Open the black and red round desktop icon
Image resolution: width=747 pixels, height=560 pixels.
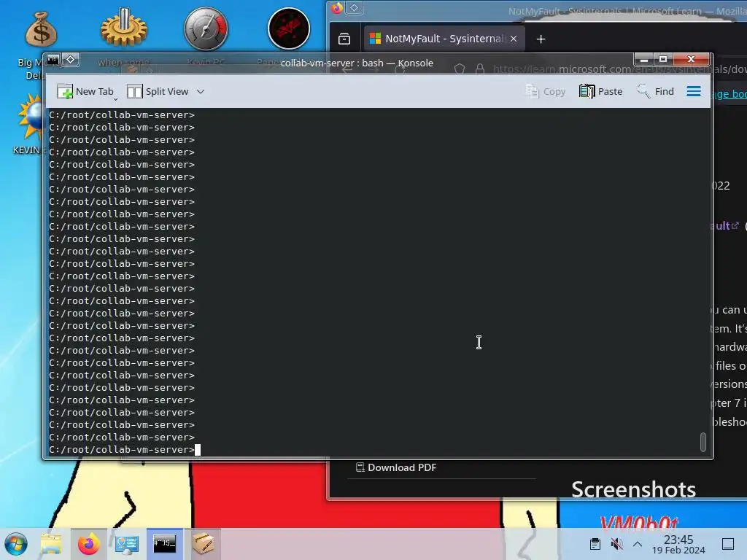click(x=289, y=28)
